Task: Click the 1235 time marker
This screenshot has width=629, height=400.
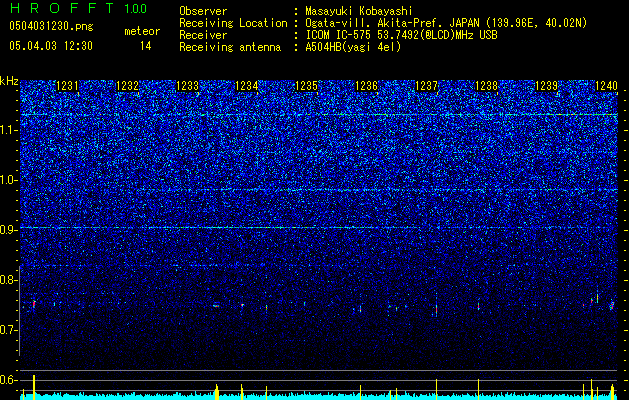Action: click(306, 86)
